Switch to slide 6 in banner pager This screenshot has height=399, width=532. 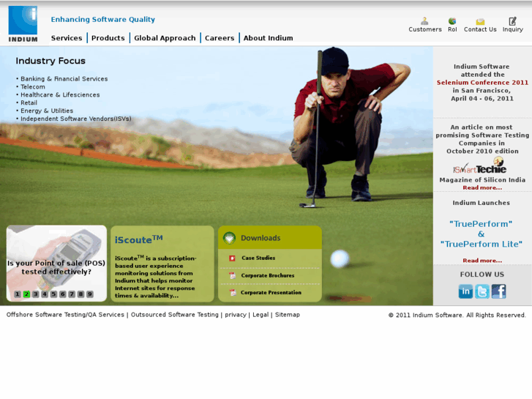63,294
